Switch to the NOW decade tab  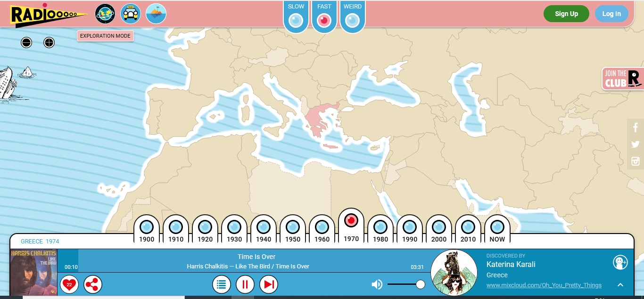pos(497,228)
